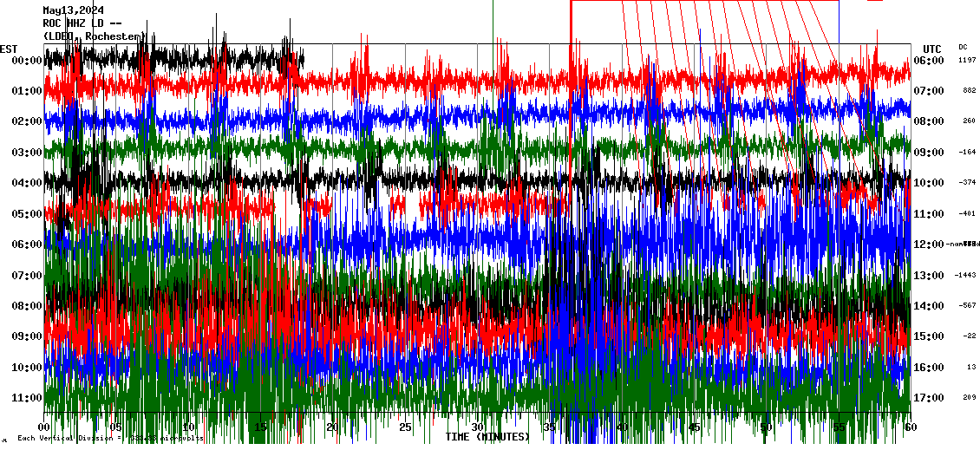This screenshot has width=980, height=450.
Task: Select the 00:00 EST row label
Action: click(x=28, y=61)
